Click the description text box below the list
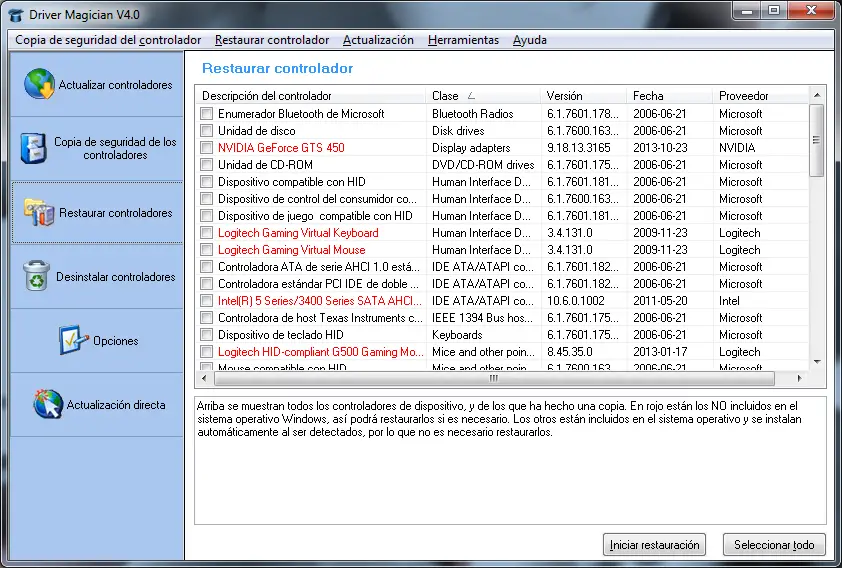 coord(510,461)
